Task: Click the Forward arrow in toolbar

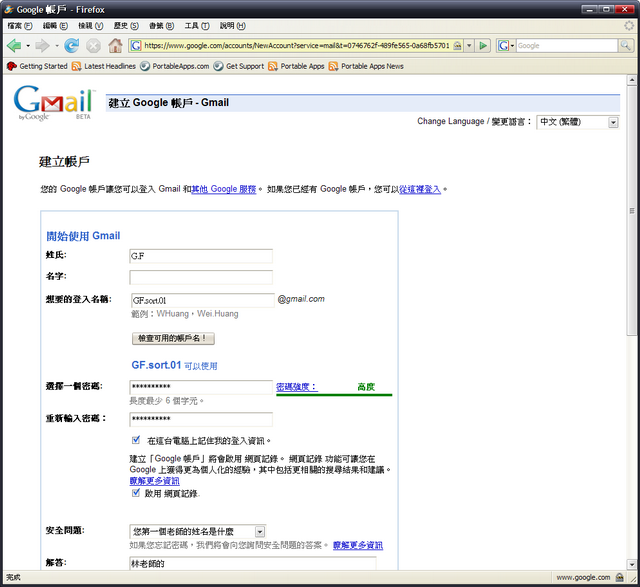Action: 42,45
